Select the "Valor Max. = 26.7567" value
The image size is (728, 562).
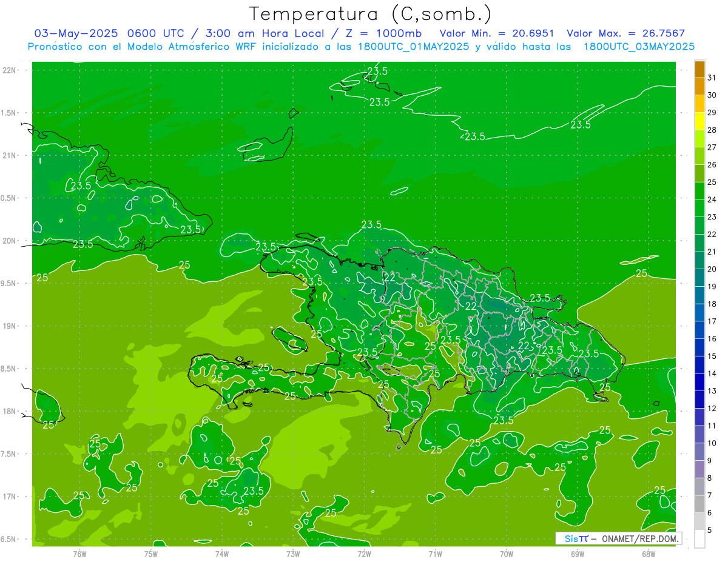pyautogui.click(x=625, y=33)
